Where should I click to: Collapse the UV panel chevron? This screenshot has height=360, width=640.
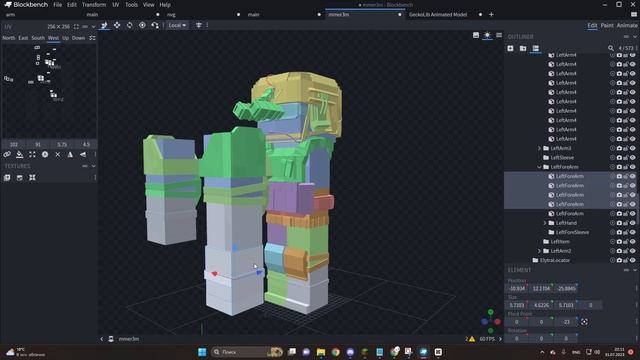(x=93, y=27)
